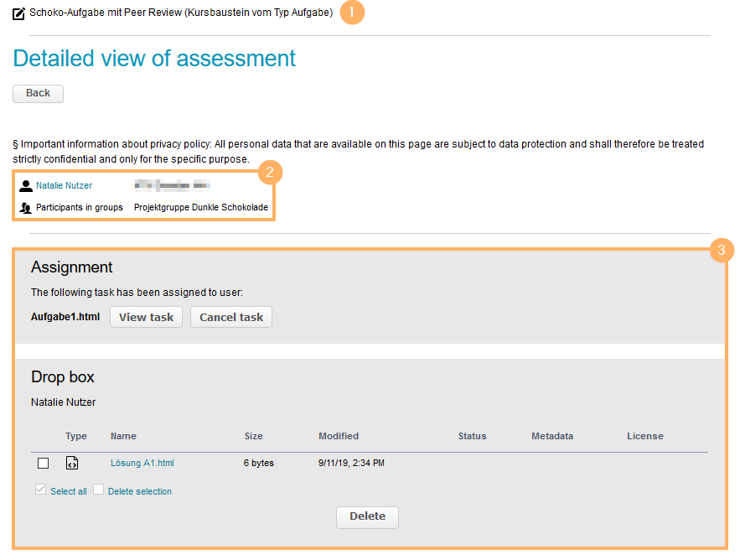740x560 pixels.
Task: Click the orange annotation badge number 3
Action: tap(722, 250)
